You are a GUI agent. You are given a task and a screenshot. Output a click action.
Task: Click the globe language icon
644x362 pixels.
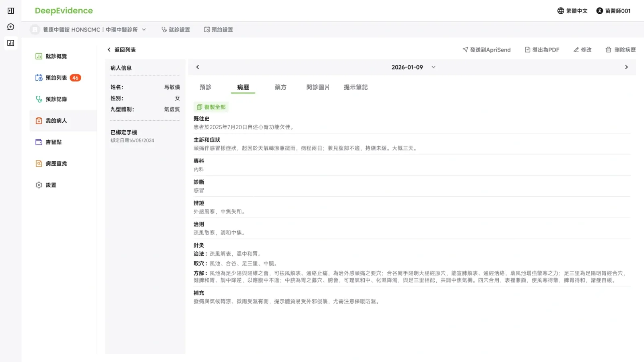tap(561, 11)
